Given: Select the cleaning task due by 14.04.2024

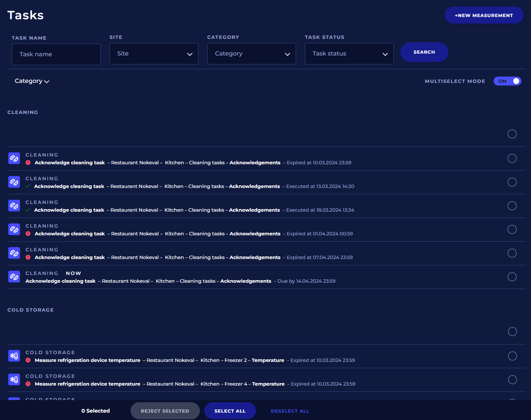Looking at the screenshot, I should [512, 277].
